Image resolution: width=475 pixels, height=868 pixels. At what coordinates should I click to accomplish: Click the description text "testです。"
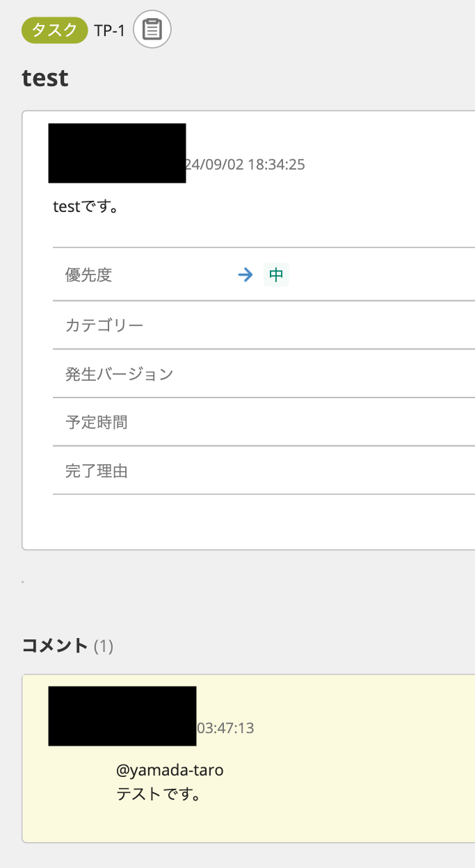point(86,206)
